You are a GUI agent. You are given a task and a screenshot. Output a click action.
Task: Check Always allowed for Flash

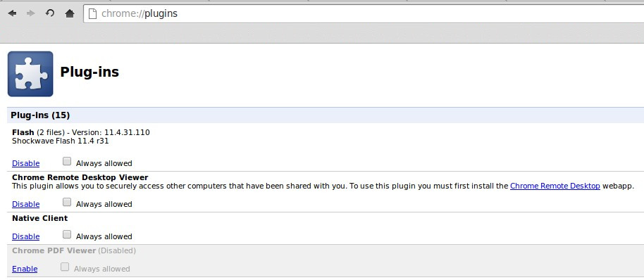[67, 162]
